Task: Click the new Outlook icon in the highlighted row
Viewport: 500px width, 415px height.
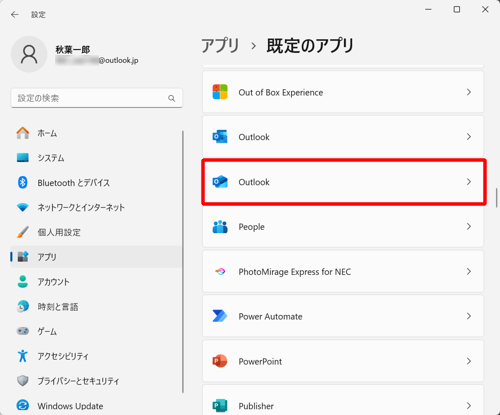Action: pyautogui.click(x=220, y=182)
